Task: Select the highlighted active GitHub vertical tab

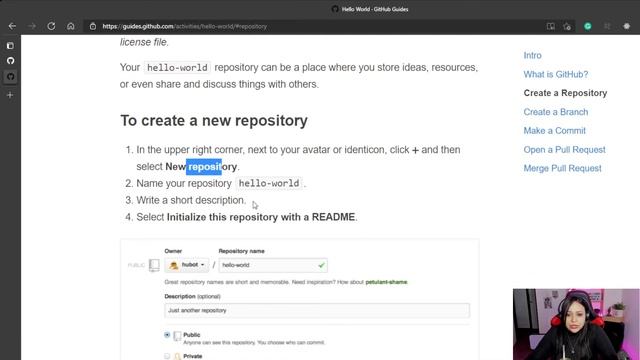Action: pos(10,76)
